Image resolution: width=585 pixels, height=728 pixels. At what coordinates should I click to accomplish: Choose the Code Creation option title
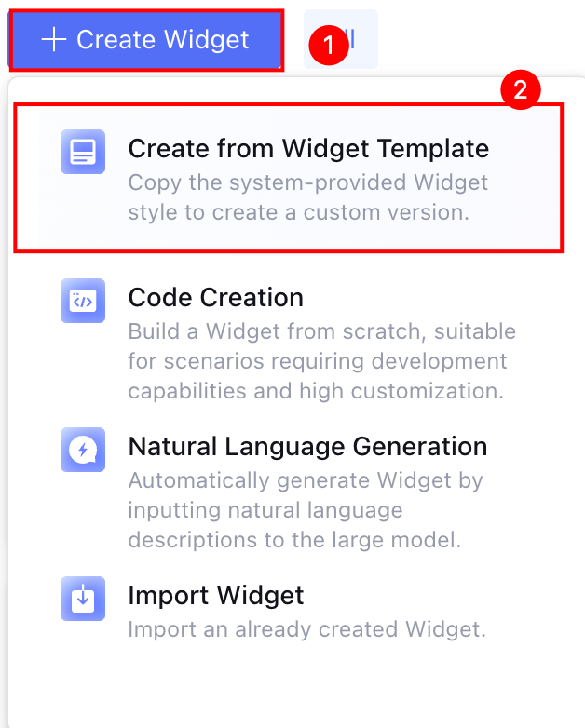coord(215,298)
